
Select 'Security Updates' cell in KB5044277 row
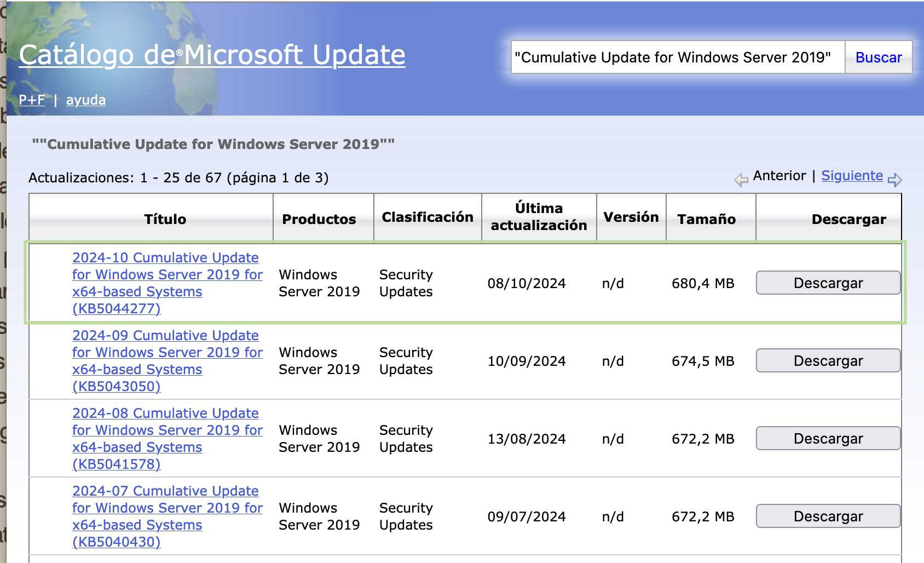pyautogui.click(x=406, y=283)
